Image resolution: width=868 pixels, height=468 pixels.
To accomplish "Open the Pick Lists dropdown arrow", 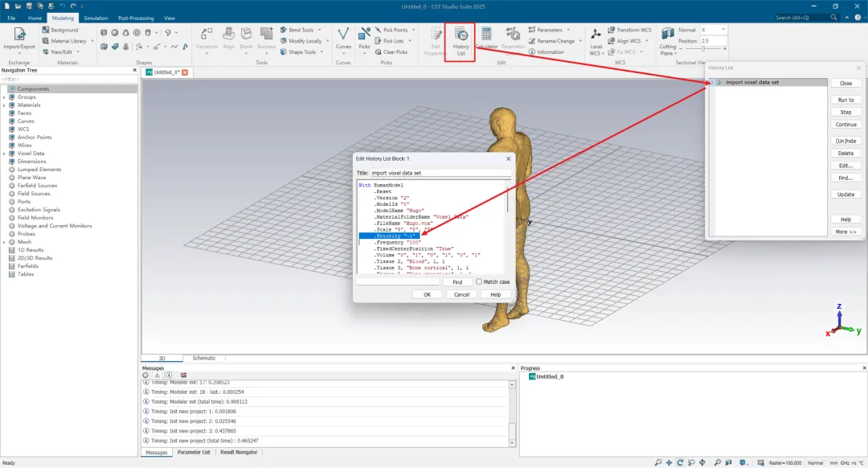I will [x=410, y=41].
